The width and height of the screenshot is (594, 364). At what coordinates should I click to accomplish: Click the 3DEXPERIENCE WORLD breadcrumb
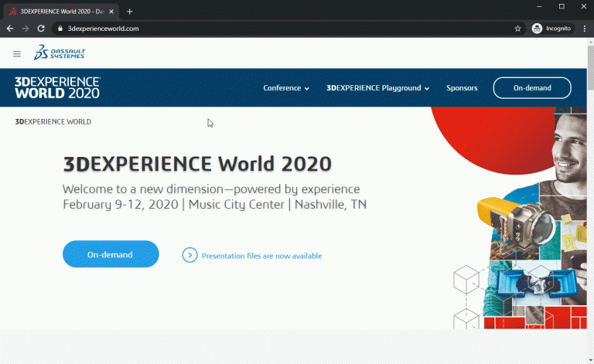click(x=53, y=122)
